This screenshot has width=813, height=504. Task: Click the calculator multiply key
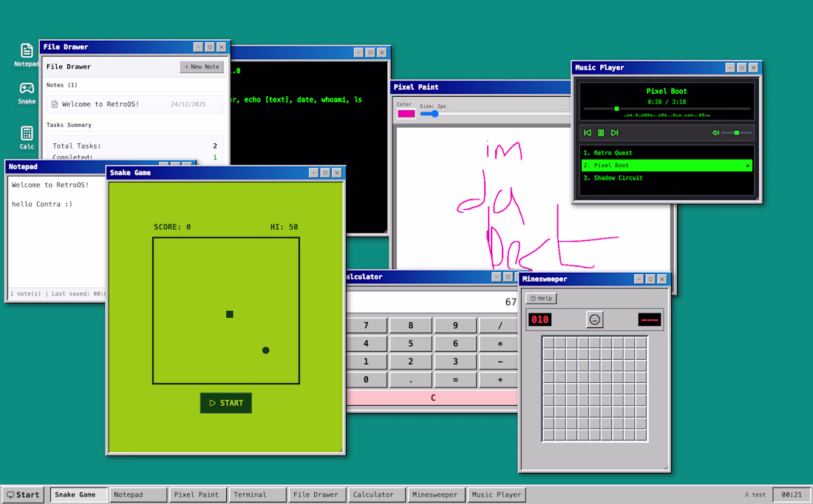point(499,344)
